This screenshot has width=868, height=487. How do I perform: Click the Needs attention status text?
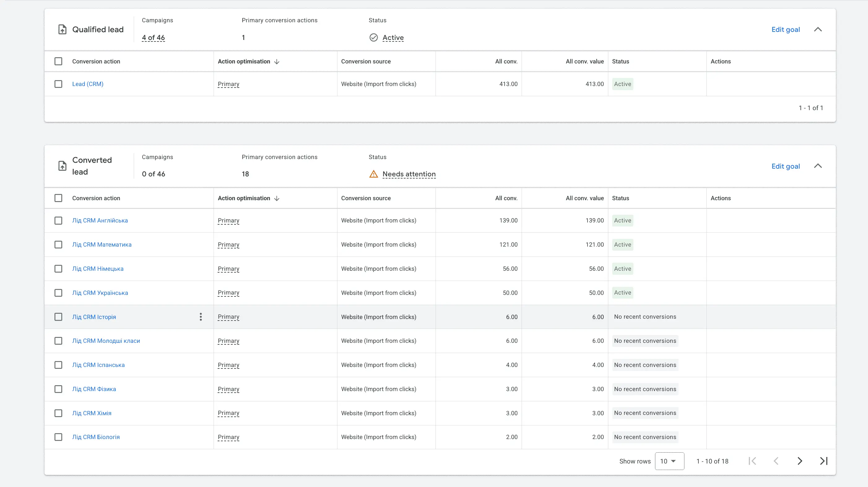409,174
